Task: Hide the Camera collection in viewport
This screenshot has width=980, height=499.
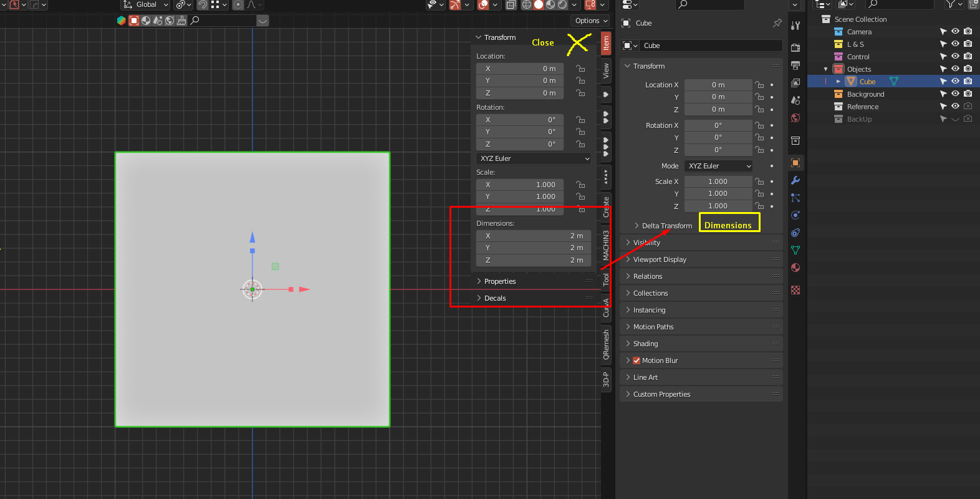Action: 955,31
